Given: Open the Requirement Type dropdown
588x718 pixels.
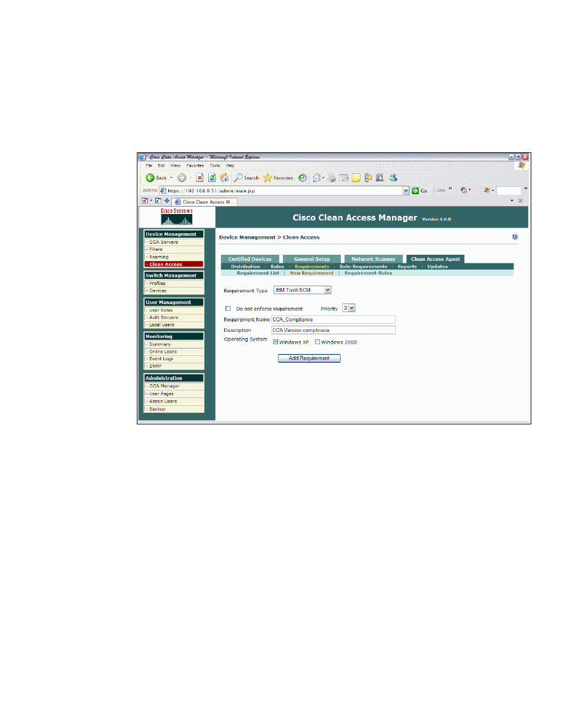Looking at the screenshot, I should point(328,290).
